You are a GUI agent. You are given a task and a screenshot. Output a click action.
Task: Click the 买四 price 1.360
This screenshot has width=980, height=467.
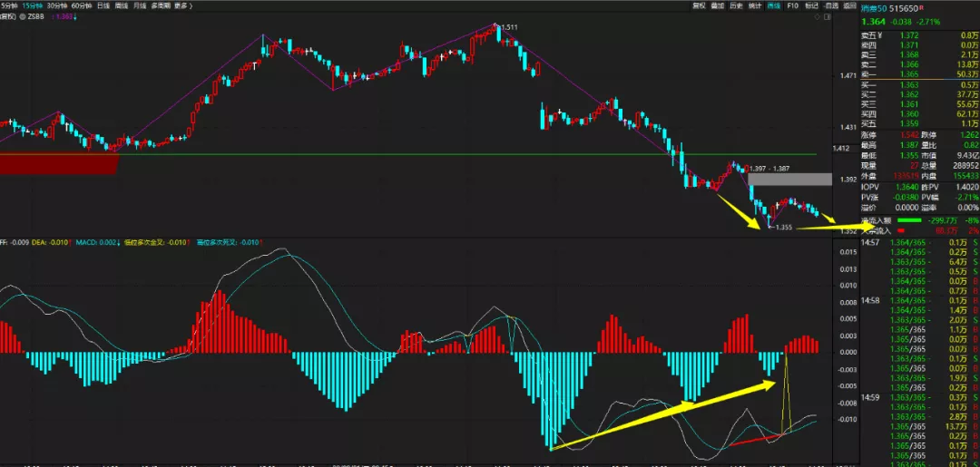coord(908,114)
